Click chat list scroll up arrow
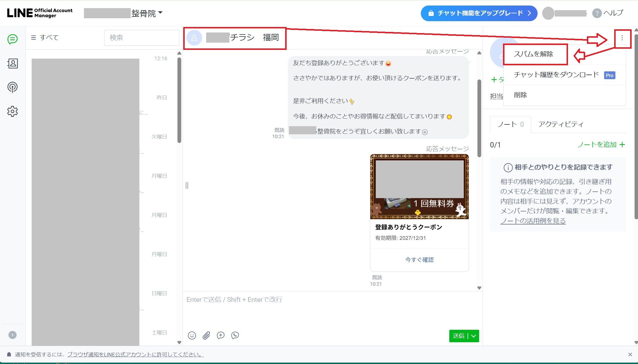The height and width of the screenshot is (364, 638). click(x=179, y=53)
